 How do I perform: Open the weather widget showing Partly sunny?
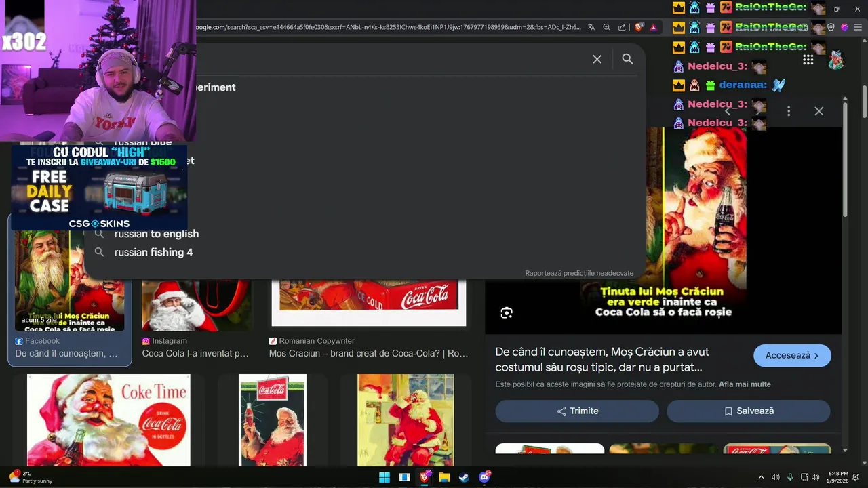pos(30,477)
